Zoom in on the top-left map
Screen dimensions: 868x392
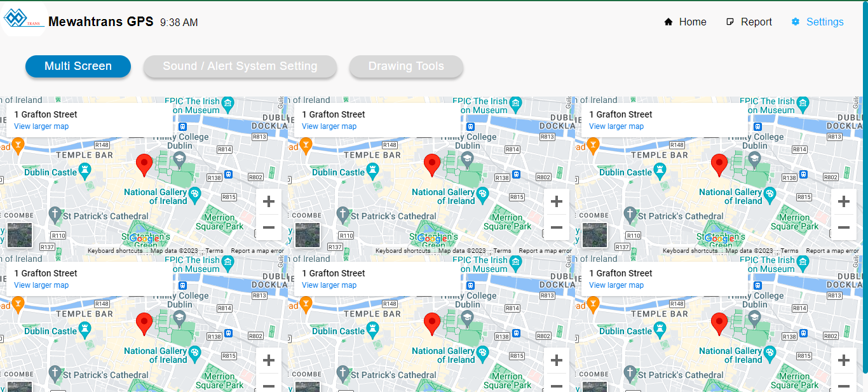[269, 202]
